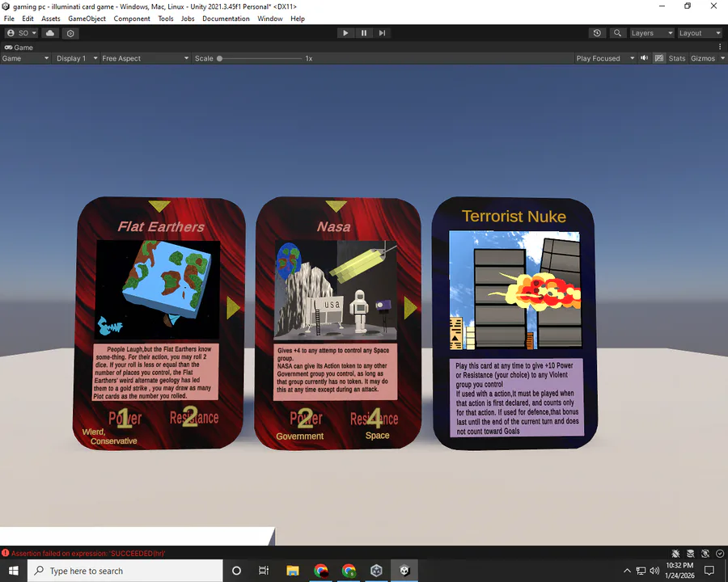
Task: Click the volume icon in system tray
Action: point(654,571)
